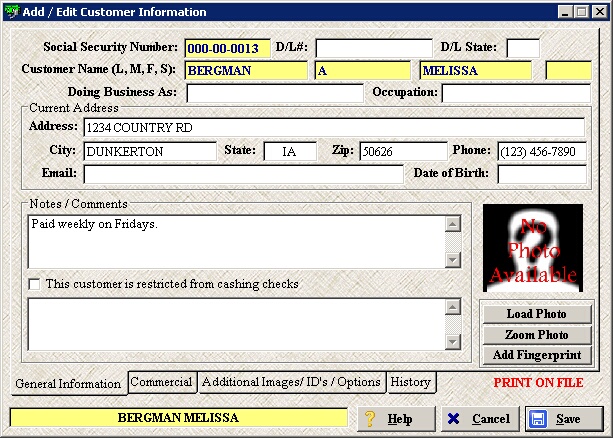Click the first name field MELISSA
This screenshot has width=613, height=438.
pos(475,70)
